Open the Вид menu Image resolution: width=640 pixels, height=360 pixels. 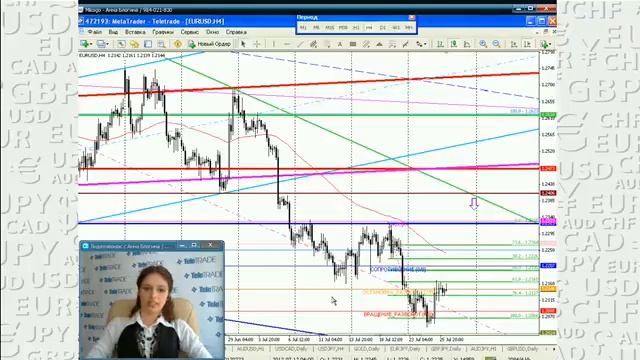[113, 32]
